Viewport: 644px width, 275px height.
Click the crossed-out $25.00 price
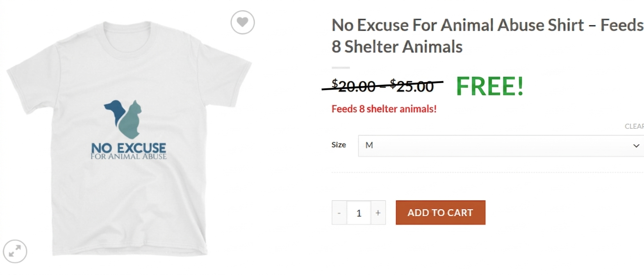pos(412,86)
